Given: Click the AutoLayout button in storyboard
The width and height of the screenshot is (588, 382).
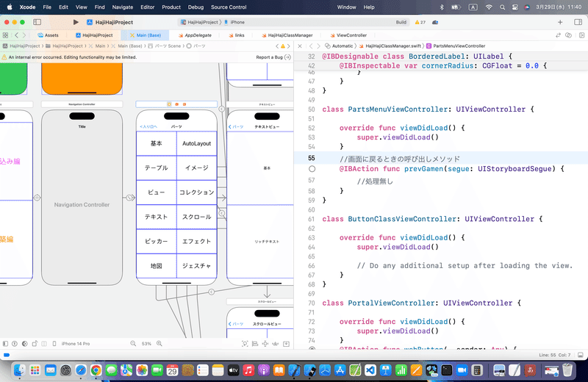Looking at the screenshot, I should (x=196, y=143).
